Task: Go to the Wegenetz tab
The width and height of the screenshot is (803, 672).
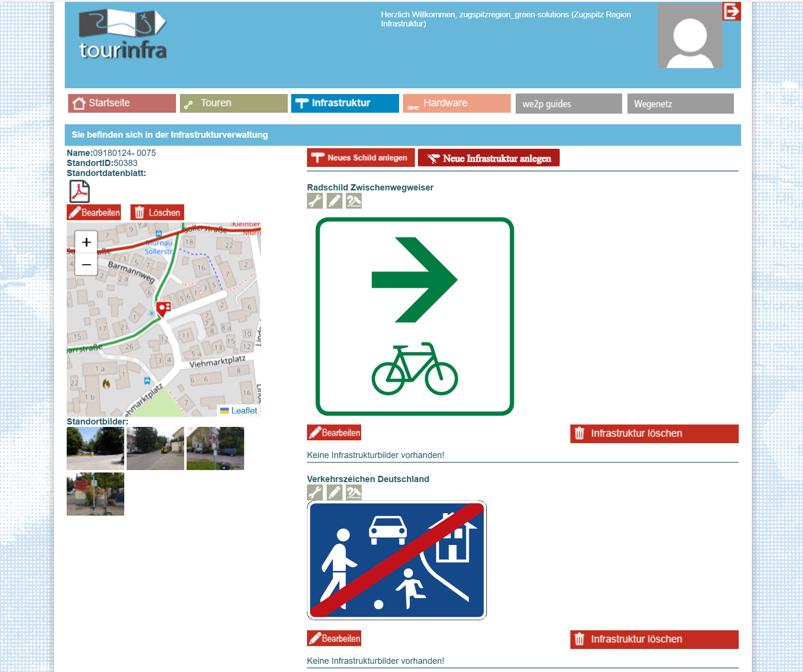Action: click(x=680, y=104)
